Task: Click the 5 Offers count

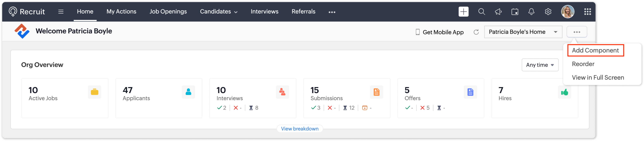Action: 407,90
